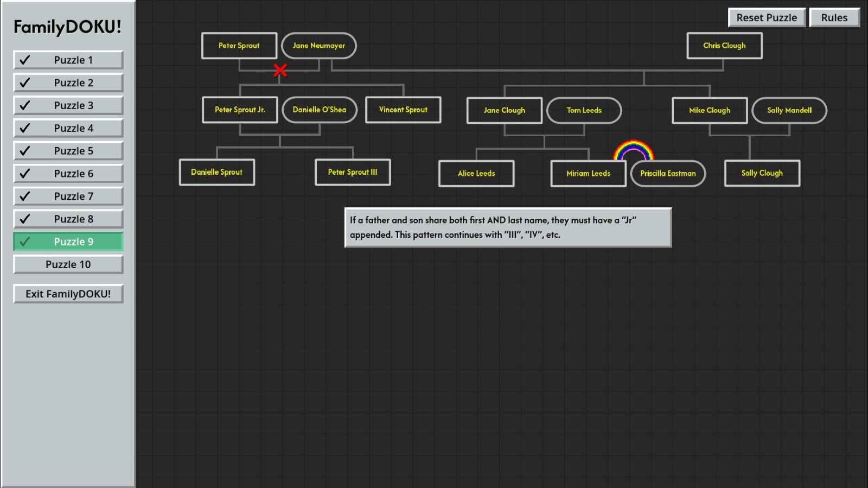Click the checkmark next to Puzzle 1
This screenshot has width=868, height=488.
[x=25, y=60]
